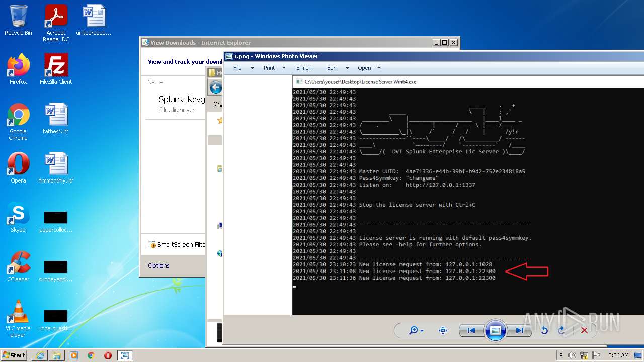Screen dimensions: 644x362
Task: Click Opera icon in taskbar
Action: 108,355
